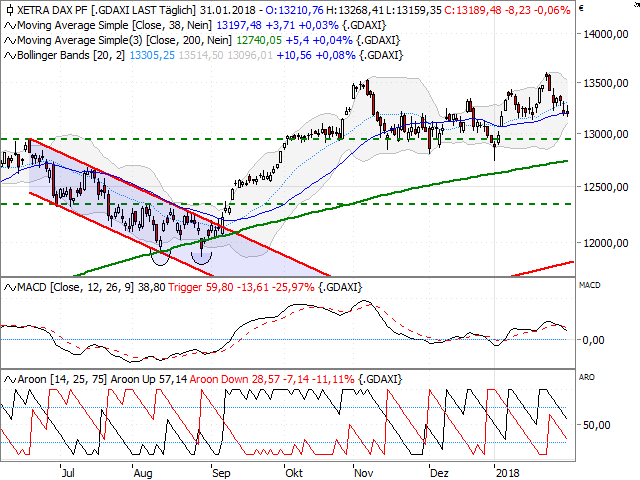Click the closing value C:13189,48
The image size is (640, 480).
click(473, 10)
